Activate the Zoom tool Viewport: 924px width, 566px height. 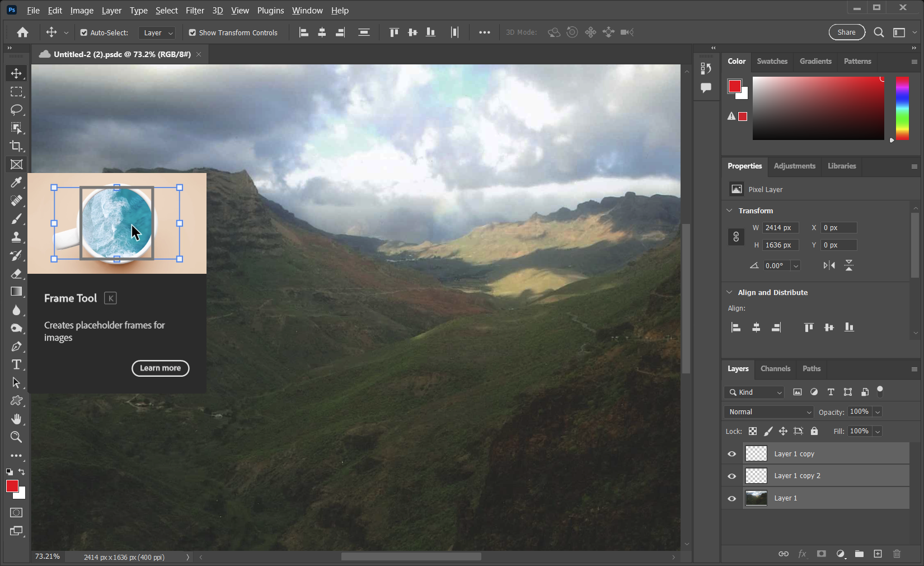point(16,437)
